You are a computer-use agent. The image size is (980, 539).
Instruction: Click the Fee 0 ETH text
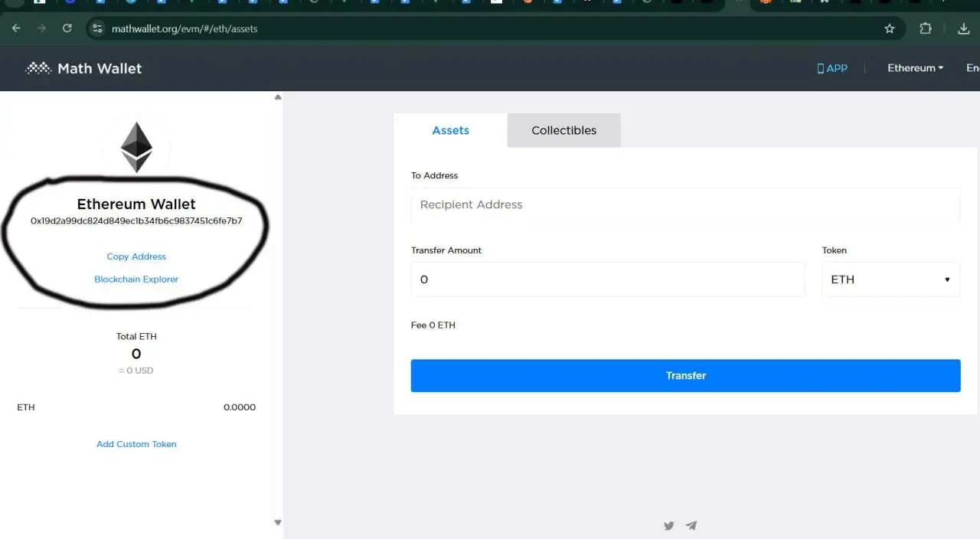[433, 325]
